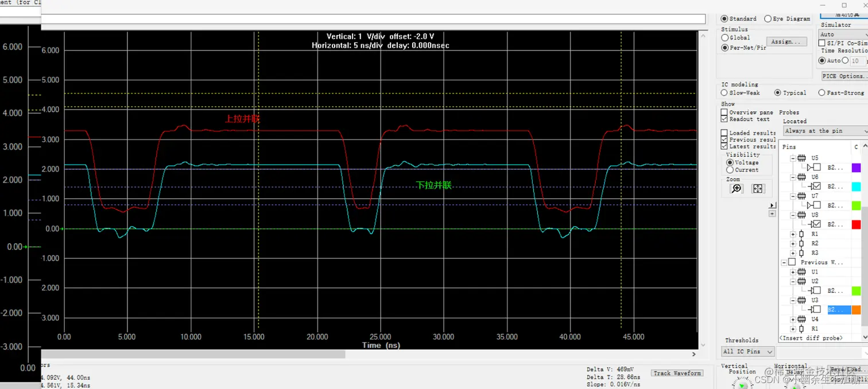
Task: Click the U5 component chip icon
Action: point(802,158)
